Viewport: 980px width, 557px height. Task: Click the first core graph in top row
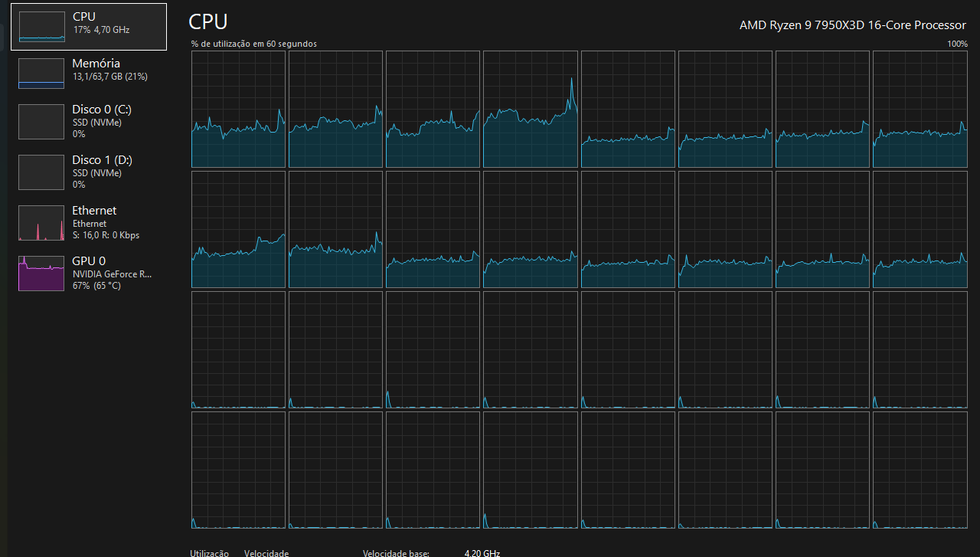[238, 109]
